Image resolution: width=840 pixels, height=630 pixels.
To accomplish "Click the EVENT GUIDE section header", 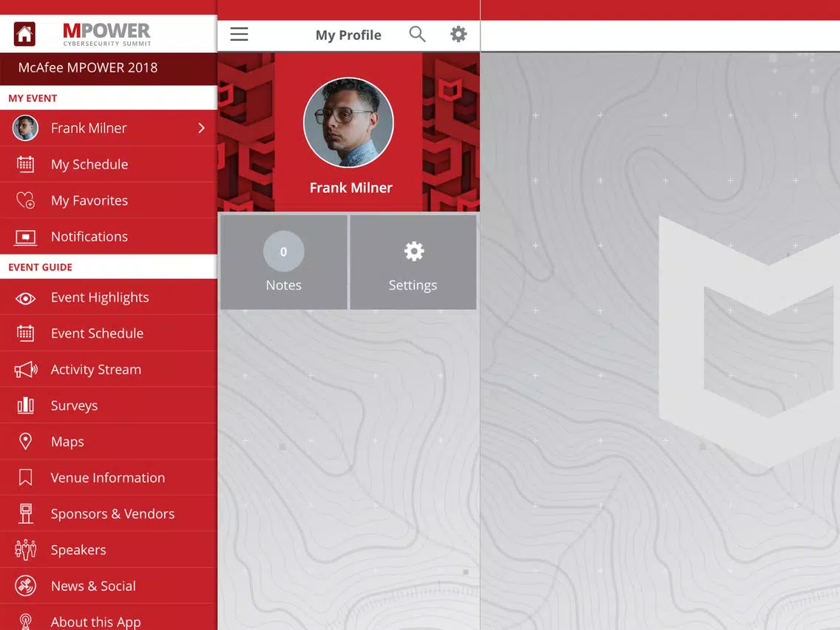I will coord(40,267).
